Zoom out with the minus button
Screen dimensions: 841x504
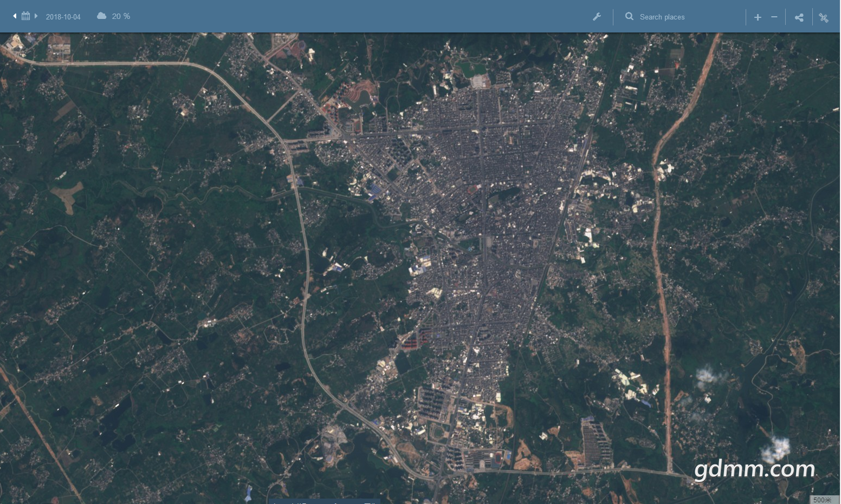(774, 17)
